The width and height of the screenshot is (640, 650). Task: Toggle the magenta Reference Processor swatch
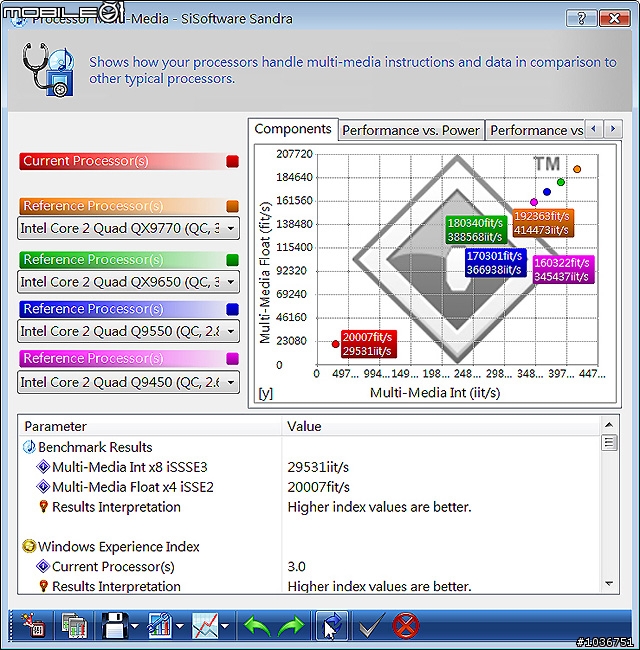233,359
